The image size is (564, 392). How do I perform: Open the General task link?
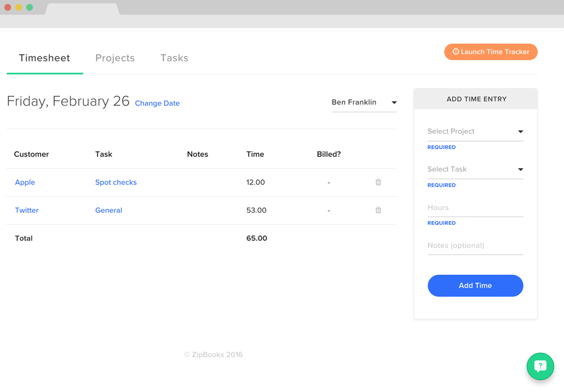click(109, 210)
